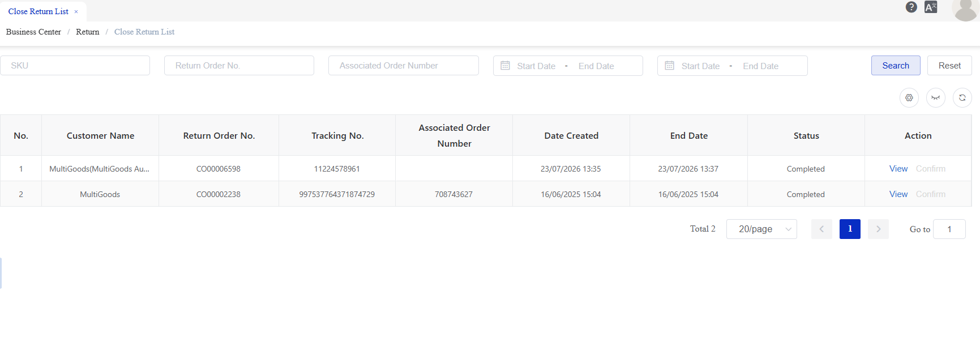
Task: Click the End Date column header
Action: pyautogui.click(x=689, y=136)
